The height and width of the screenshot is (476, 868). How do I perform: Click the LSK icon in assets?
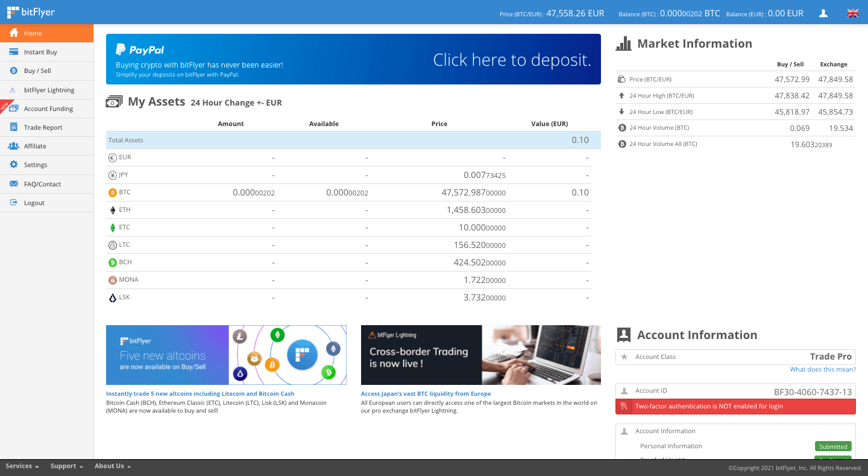pyautogui.click(x=113, y=297)
